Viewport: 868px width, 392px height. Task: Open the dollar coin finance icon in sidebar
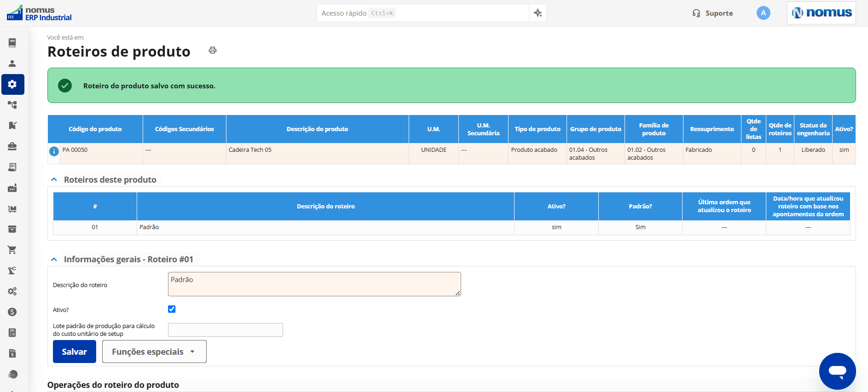[x=12, y=312]
